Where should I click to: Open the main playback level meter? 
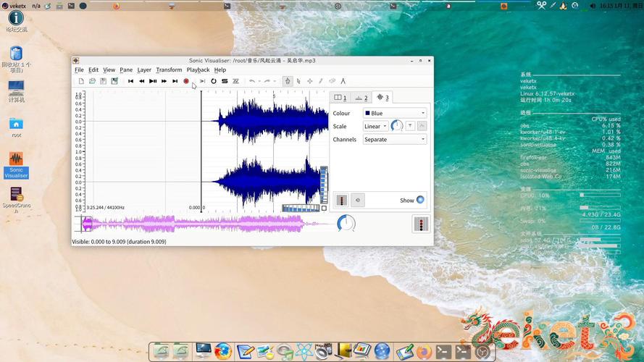point(421,224)
